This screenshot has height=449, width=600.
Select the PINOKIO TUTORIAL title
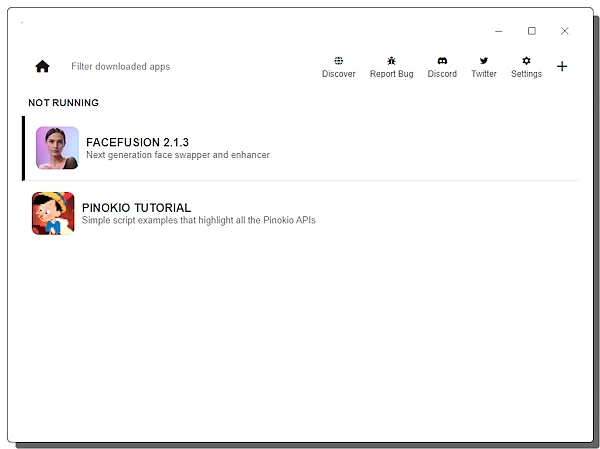pyautogui.click(x=136, y=208)
